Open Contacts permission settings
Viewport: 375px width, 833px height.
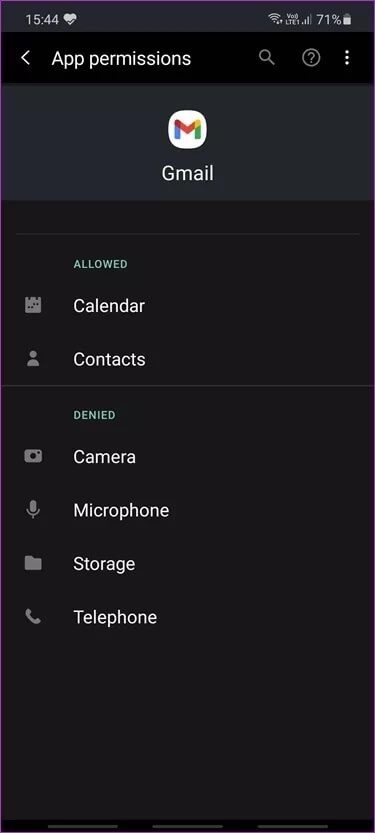pyautogui.click(x=188, y=359)
